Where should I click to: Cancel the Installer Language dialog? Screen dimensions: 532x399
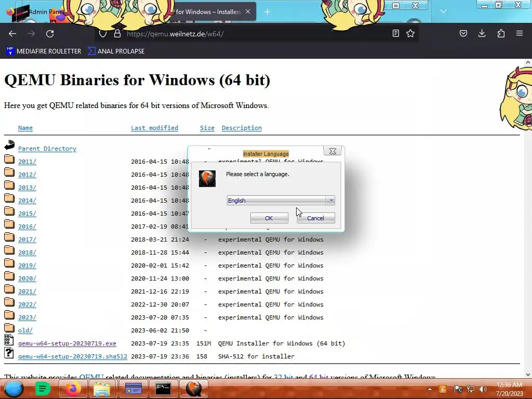click(316, 218)
